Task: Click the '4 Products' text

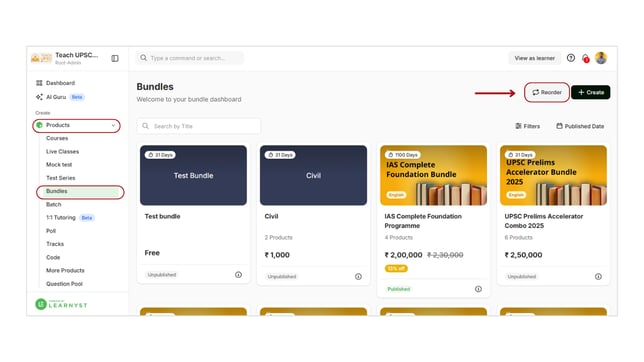Action: point(398,237)
